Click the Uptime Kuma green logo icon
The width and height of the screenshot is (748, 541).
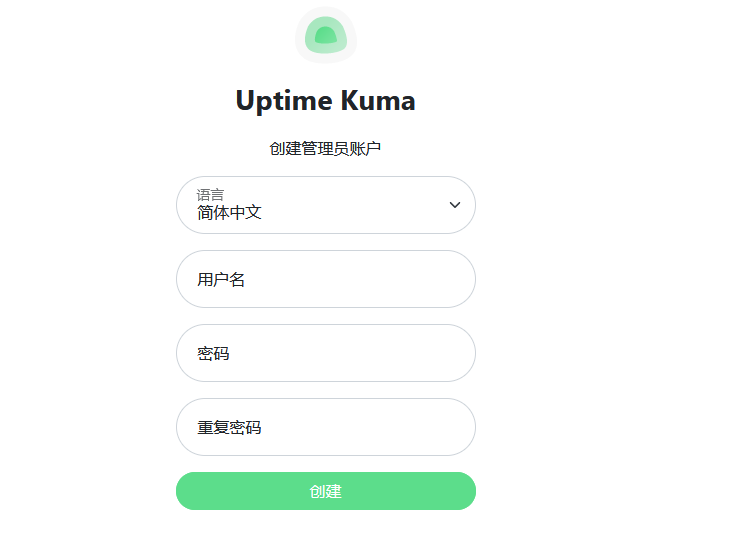(325, 36)
